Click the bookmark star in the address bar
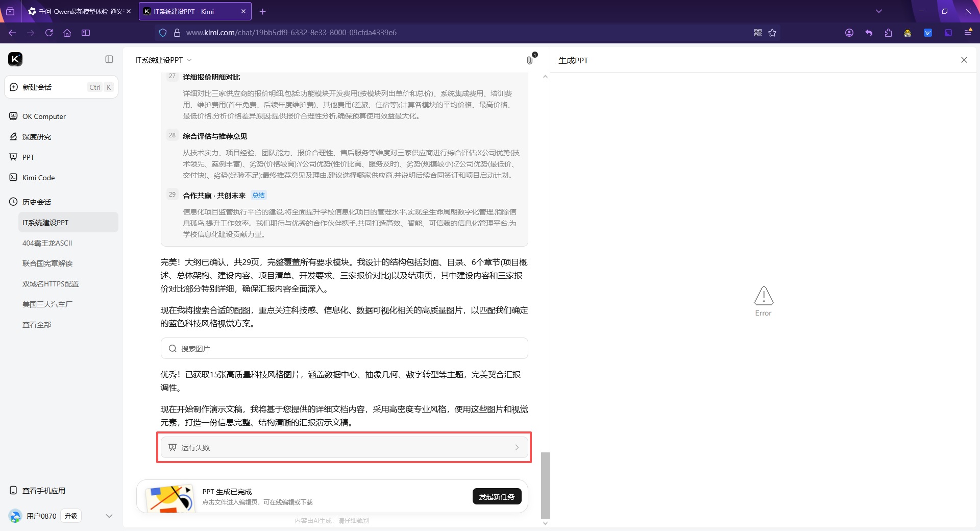The image size is (980, 531). [772, 32]
